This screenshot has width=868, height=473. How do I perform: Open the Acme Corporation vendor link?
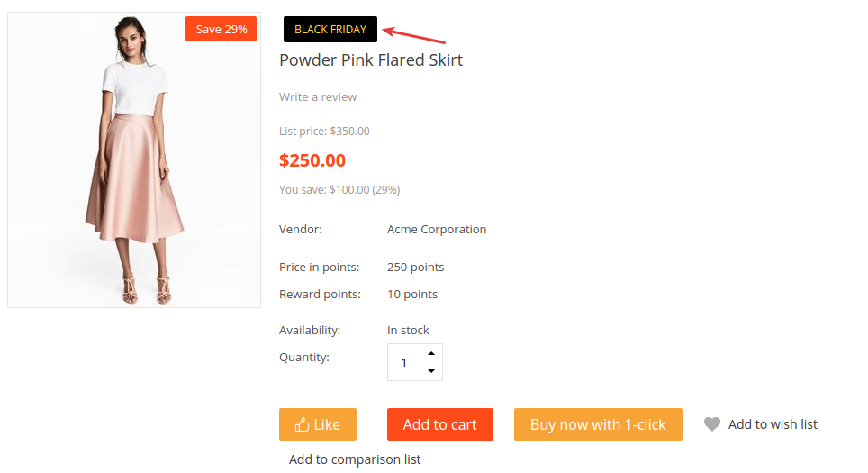click(x=437, y=230)
